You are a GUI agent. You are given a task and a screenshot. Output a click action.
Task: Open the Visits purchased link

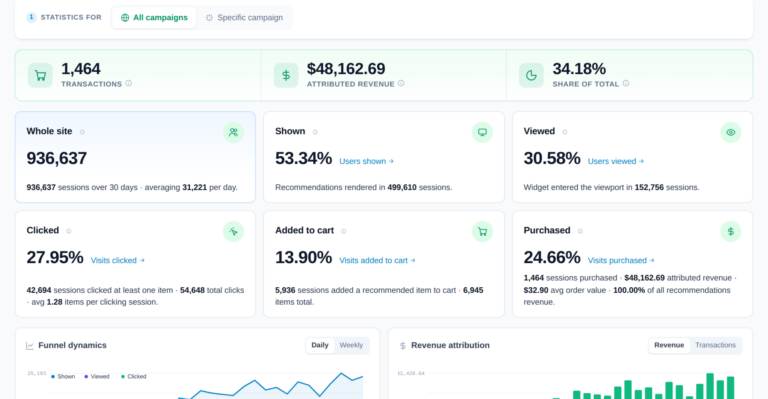[621, 260]
